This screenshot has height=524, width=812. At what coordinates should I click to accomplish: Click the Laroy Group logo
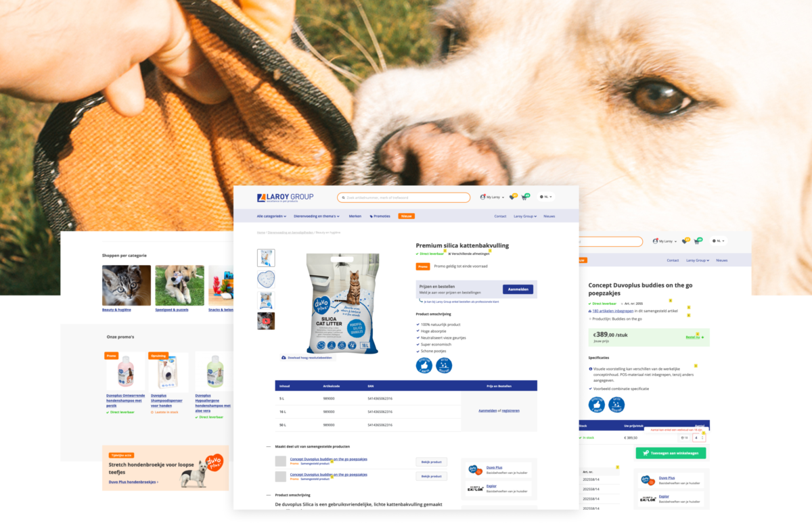point(284,197)
